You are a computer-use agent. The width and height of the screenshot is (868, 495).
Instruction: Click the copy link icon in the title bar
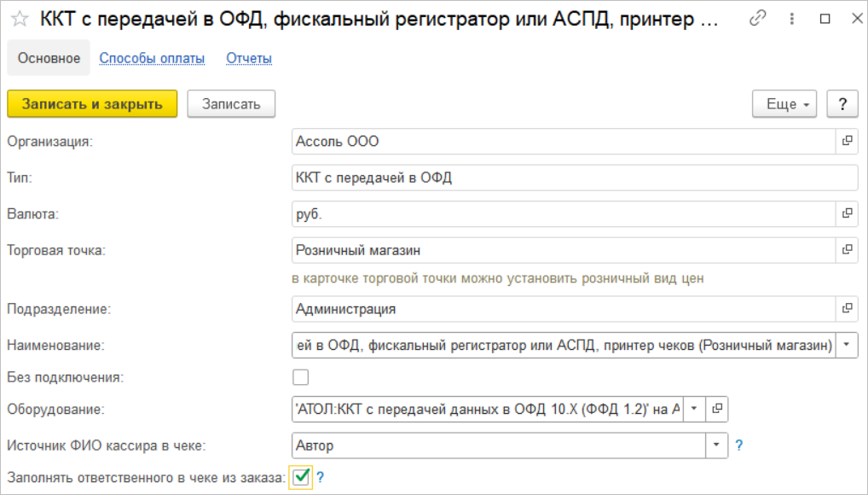(x=756, y=19)
